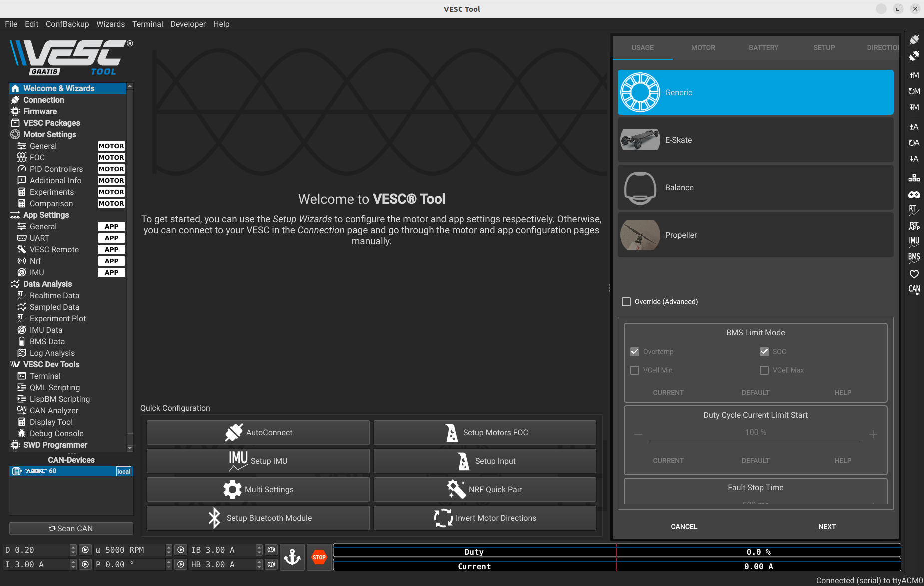Run 5000 RPM speed play button
The height and width of the screenshot is (586, 924).
(x=181, y=550)
